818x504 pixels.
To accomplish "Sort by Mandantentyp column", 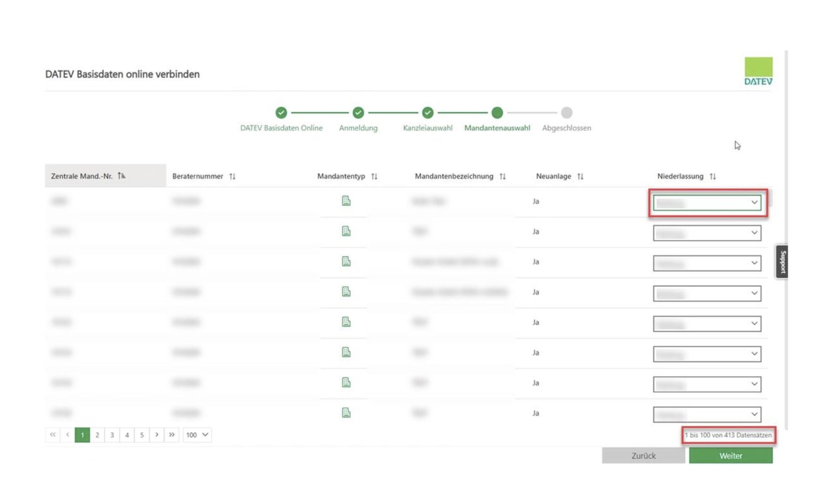I will [x=374, y=176].
